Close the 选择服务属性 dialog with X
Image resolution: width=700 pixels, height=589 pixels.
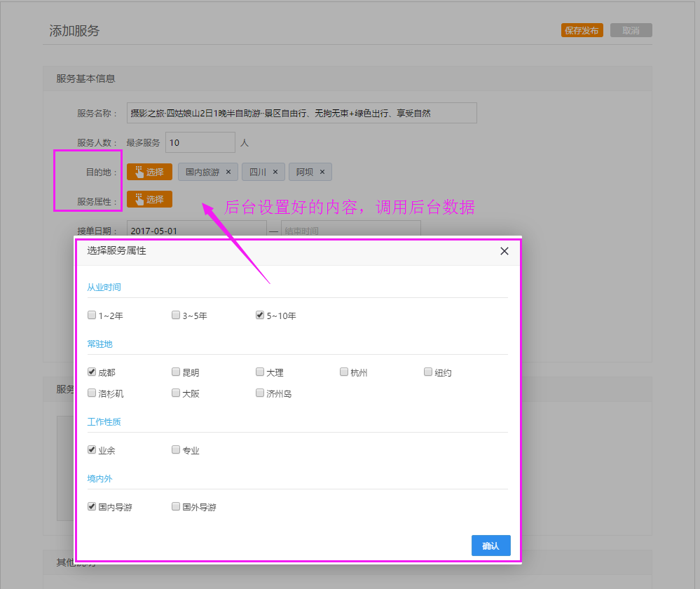504,251
